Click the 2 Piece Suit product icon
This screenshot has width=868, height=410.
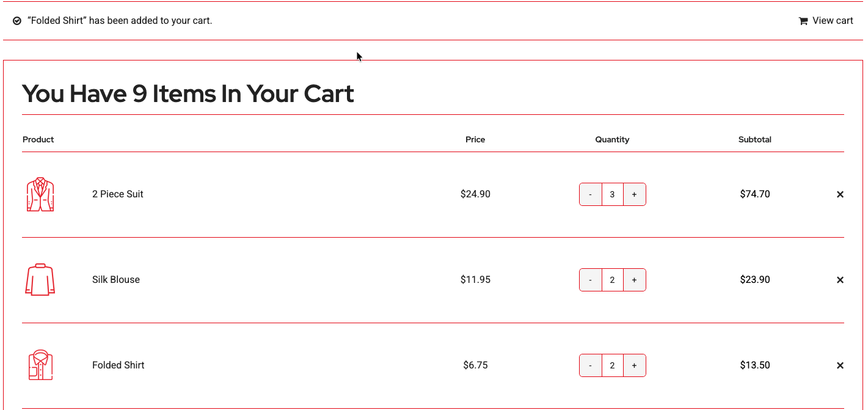[x=40, y=194]
